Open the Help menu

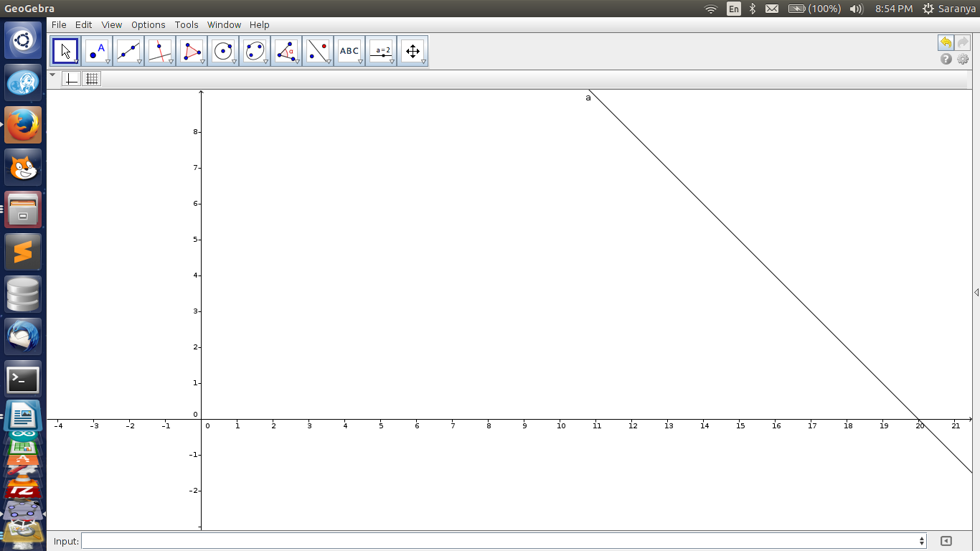(x=260, y=24)
